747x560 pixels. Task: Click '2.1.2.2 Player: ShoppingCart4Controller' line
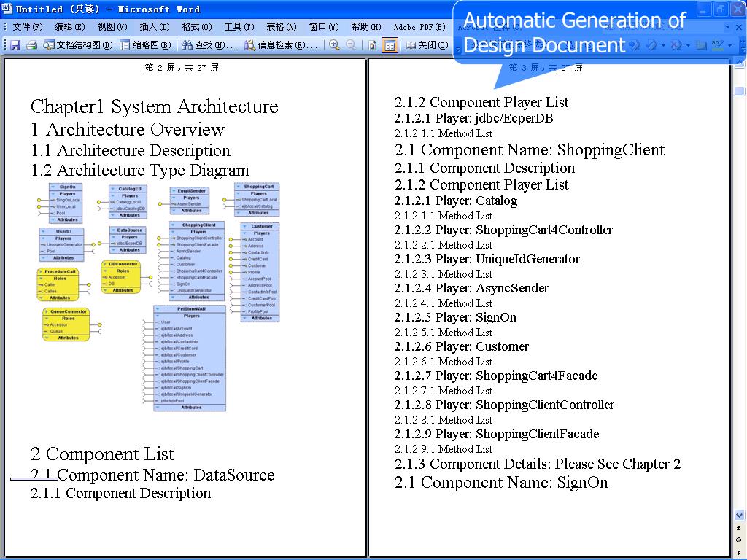(503, 230)
